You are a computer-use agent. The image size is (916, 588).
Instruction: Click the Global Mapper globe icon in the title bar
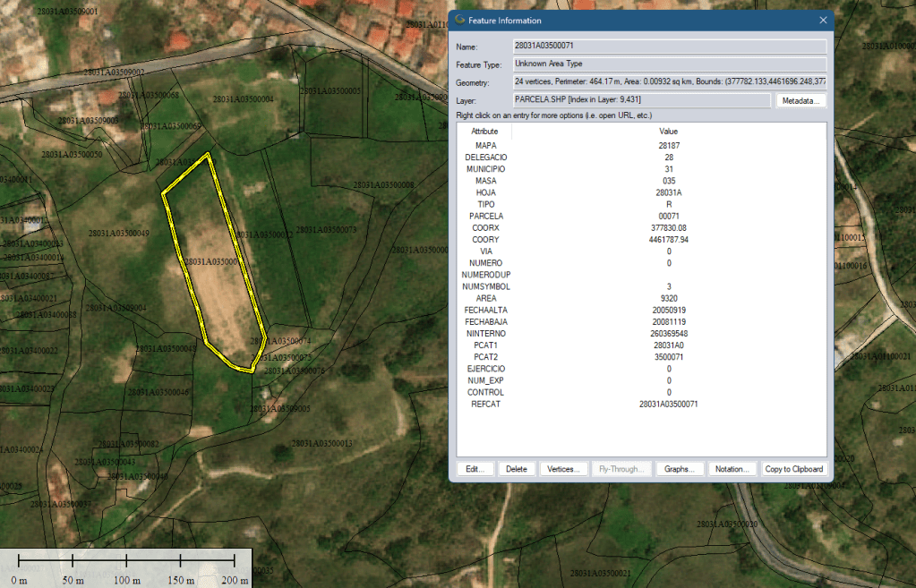(459, 20)
